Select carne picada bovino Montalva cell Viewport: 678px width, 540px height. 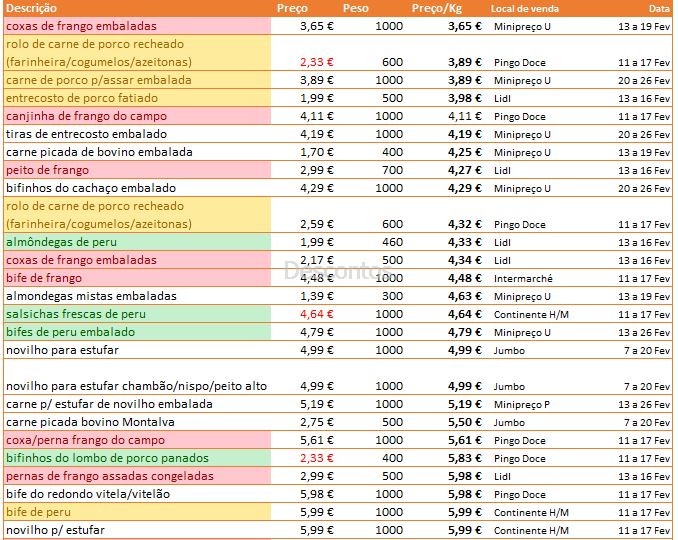click(x=138, y=422)
